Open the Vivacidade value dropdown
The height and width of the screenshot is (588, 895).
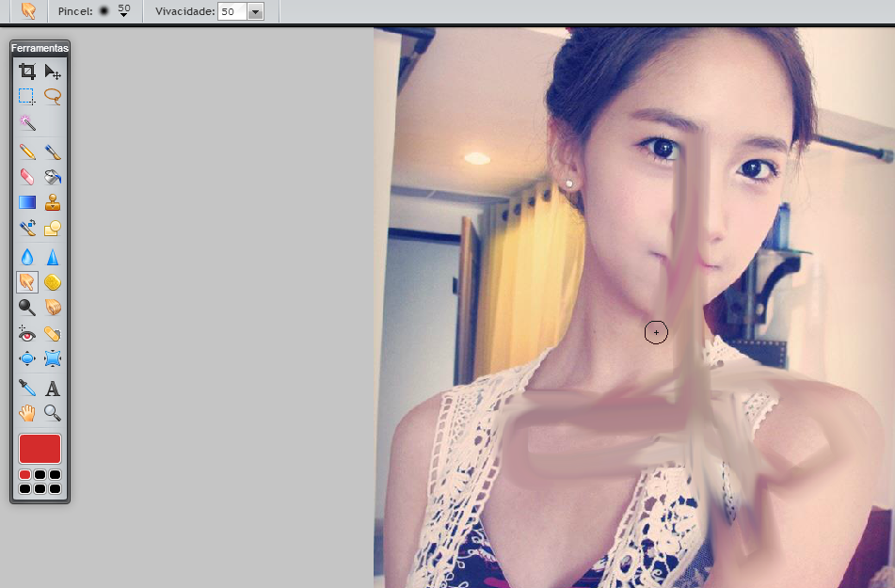254,12
